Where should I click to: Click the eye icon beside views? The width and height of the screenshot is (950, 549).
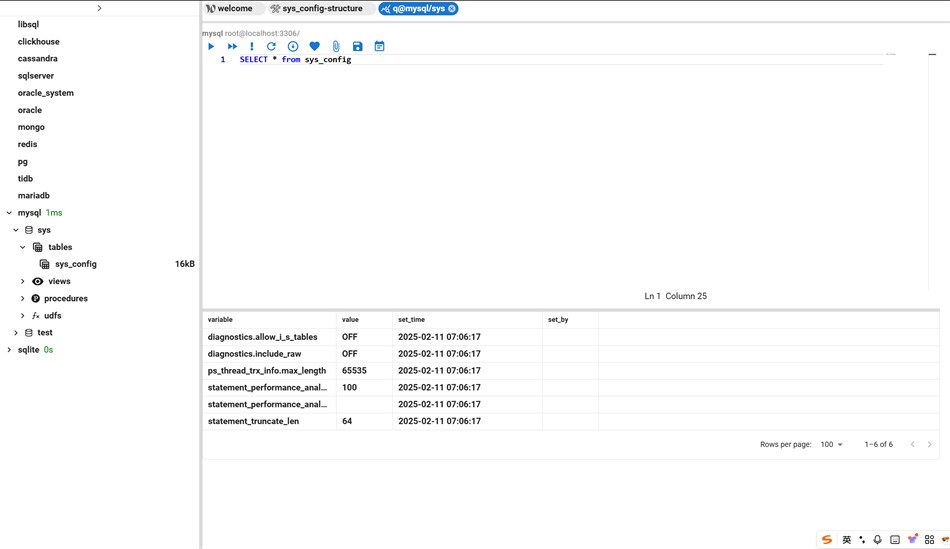(38, 281)
